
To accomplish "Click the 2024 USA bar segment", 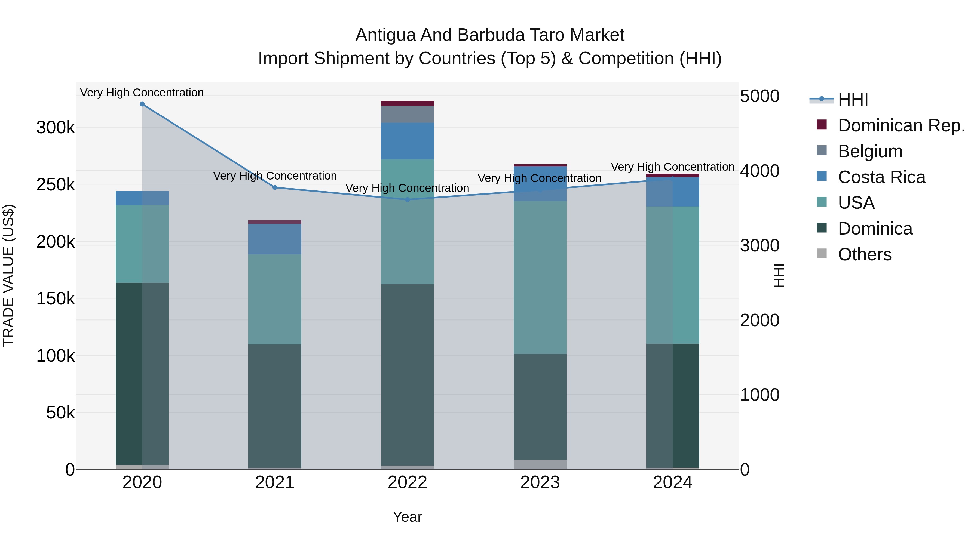I will (673, 275).
